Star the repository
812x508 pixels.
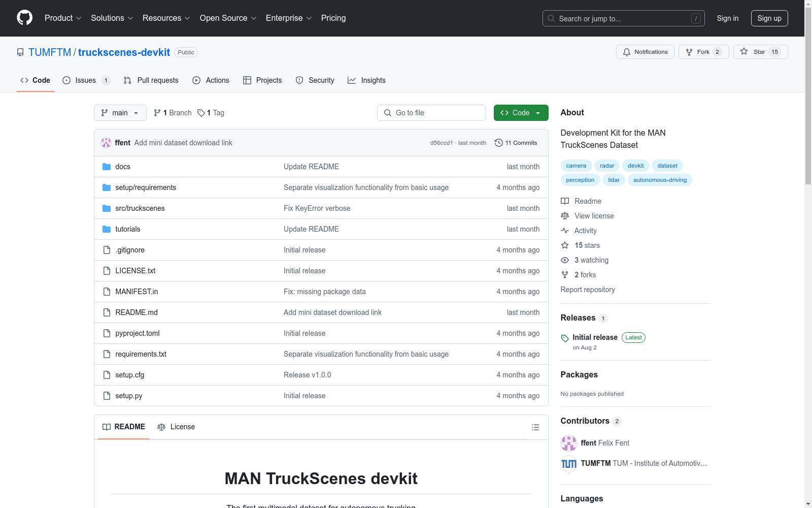click(x=760, y=52)
